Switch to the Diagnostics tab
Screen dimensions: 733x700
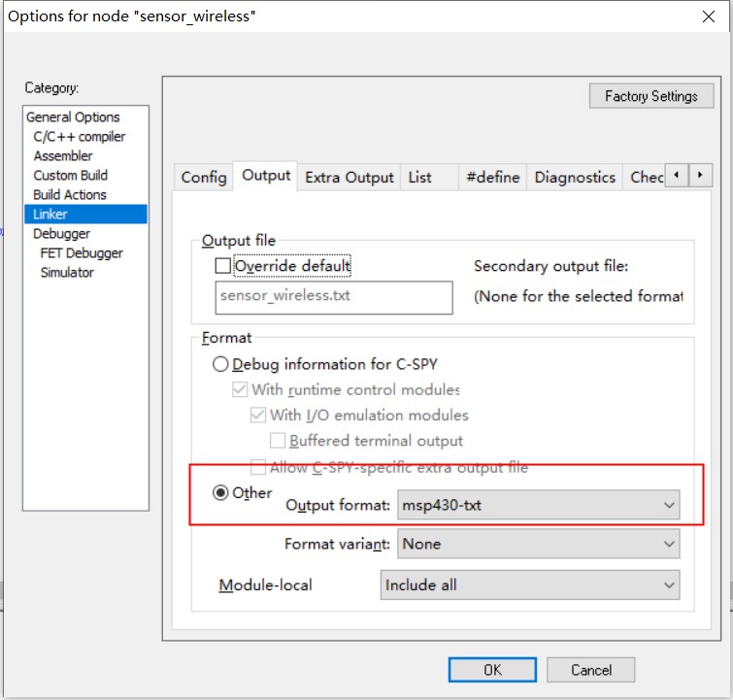coord(575,178)
